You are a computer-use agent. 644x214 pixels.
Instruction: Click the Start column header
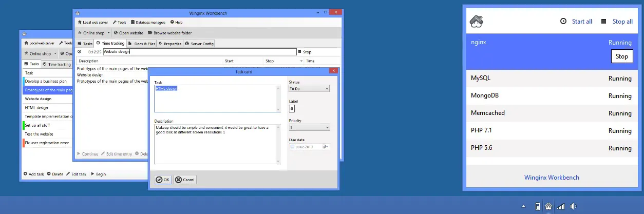[x=243, y=61]
